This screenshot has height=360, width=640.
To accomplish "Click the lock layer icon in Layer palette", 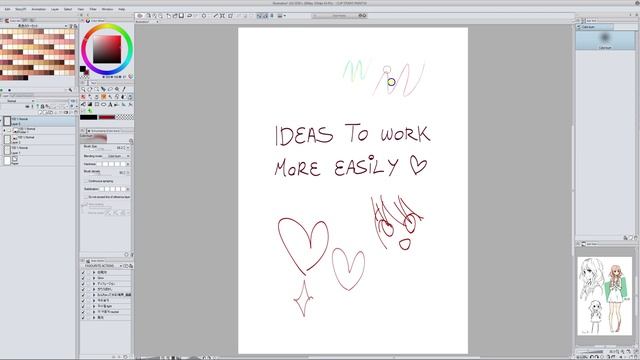I will click(42, 107).
